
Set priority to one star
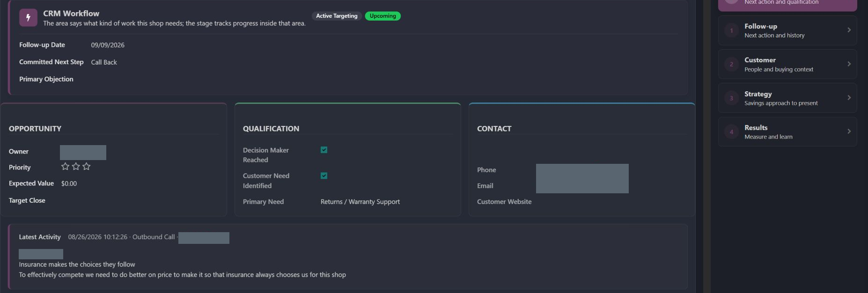tap(65, 167)
